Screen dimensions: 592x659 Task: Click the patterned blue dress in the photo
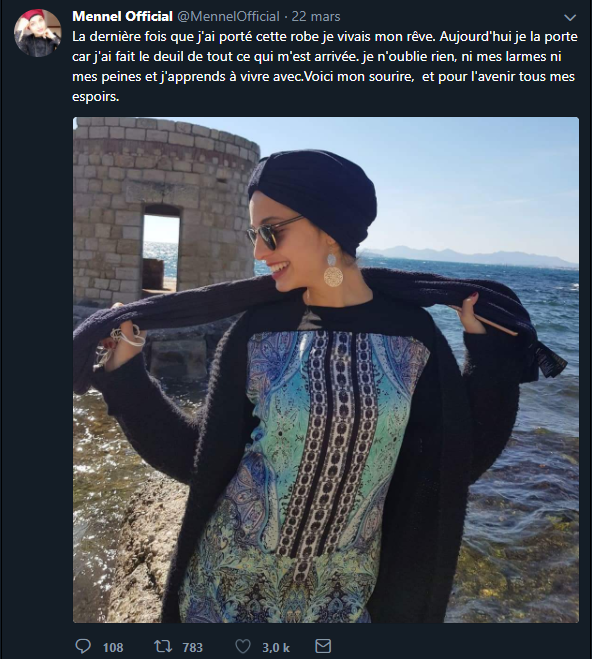point(307,471)
